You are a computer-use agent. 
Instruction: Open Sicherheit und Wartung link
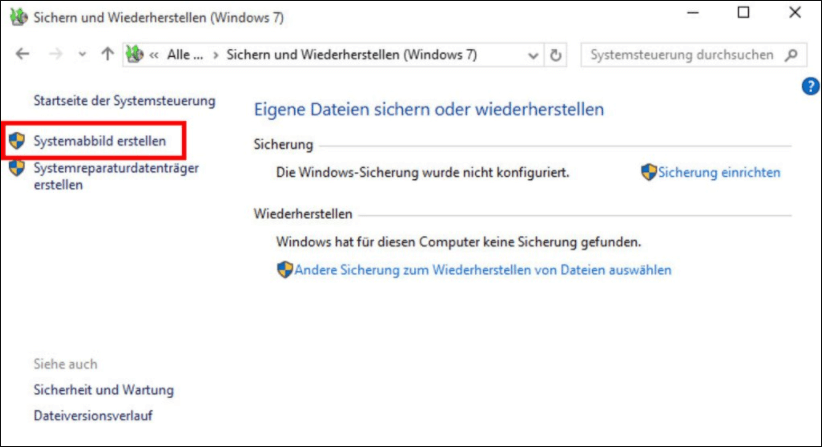tap(103, 390)
